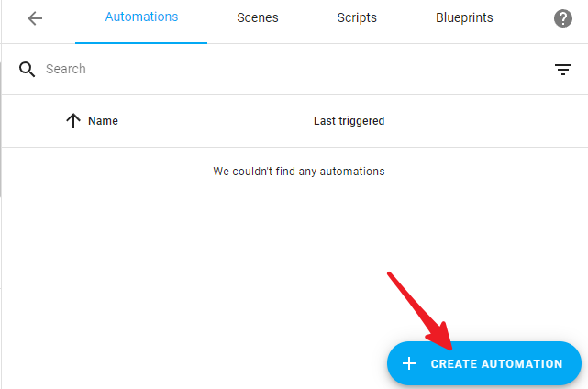Switch to the Scripts tab
Image resolution: width=588 pixels, height=389 pixels.
coord(357,17)
